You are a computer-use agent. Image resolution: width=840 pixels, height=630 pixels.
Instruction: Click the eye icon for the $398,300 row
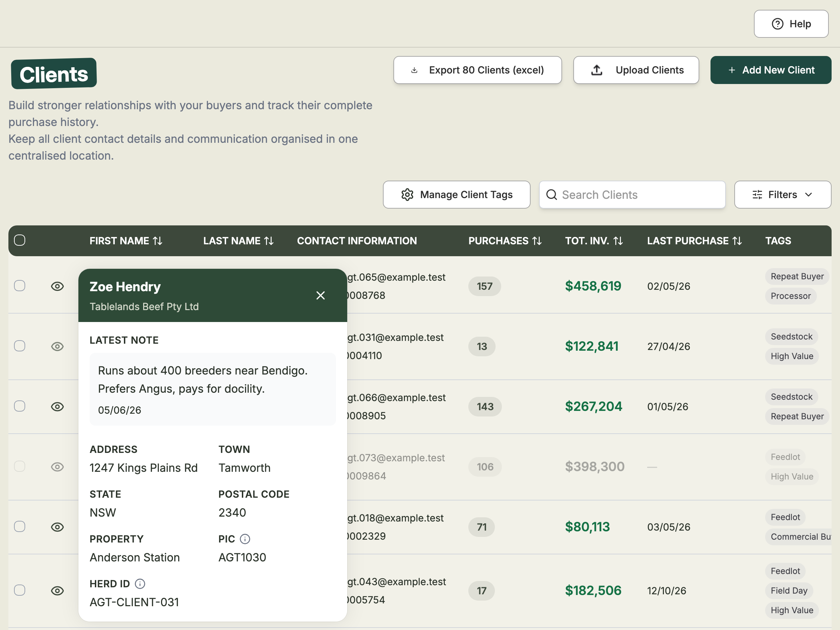[57, 467]
